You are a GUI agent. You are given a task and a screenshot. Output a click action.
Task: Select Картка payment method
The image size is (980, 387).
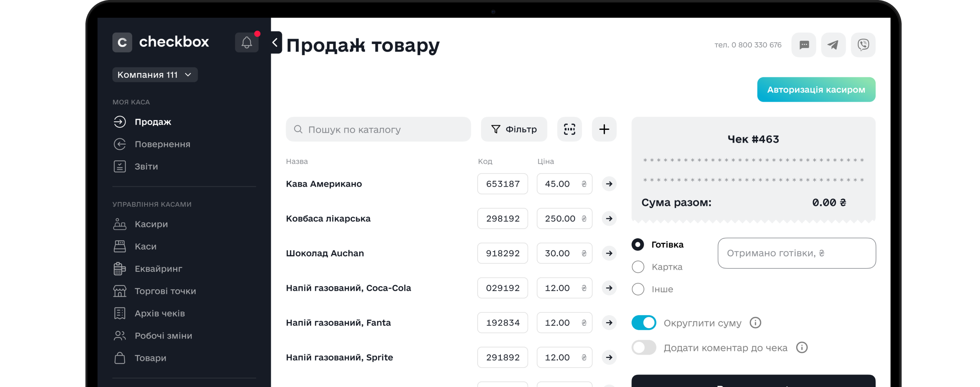[638, 267]
